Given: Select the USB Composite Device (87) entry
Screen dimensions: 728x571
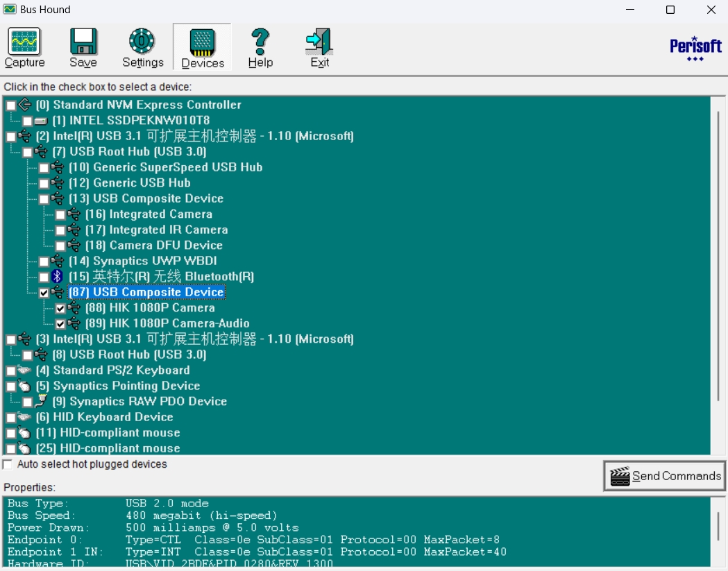Looking at the screenshot, I should point(146,292).
